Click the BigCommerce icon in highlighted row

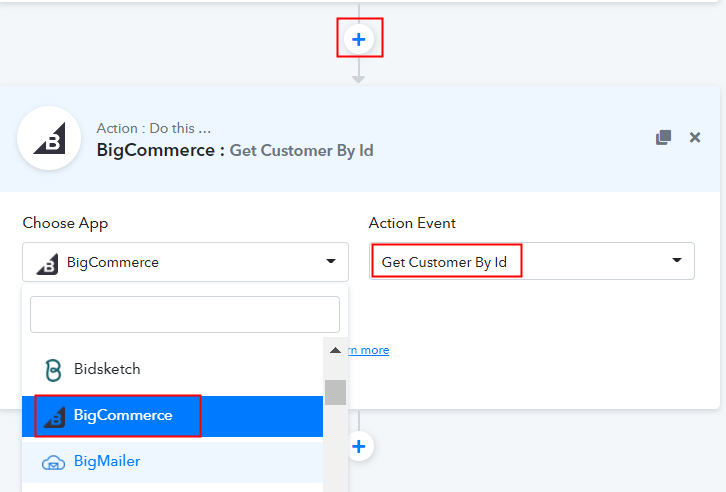[54, 416]
